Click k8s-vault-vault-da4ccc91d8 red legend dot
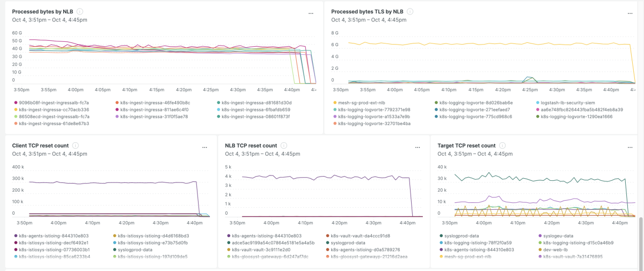Screen dimensions: 644x271 328,236
